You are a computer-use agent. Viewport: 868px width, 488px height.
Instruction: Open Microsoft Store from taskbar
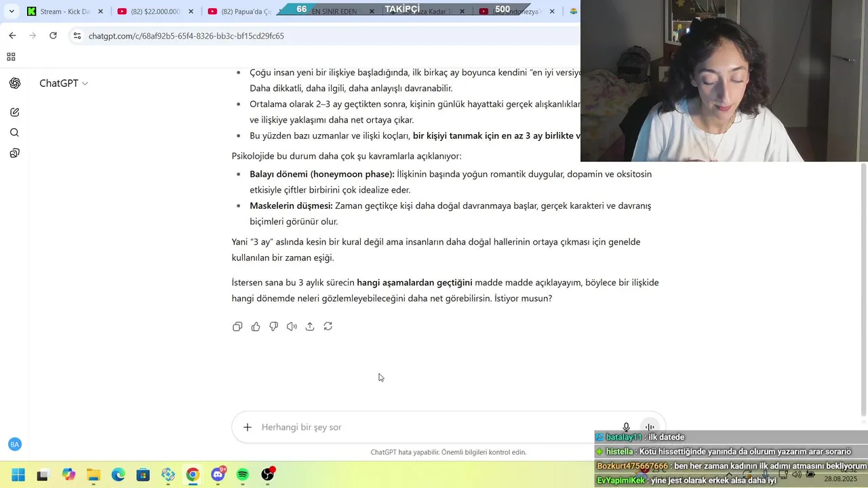pos(143,474)
